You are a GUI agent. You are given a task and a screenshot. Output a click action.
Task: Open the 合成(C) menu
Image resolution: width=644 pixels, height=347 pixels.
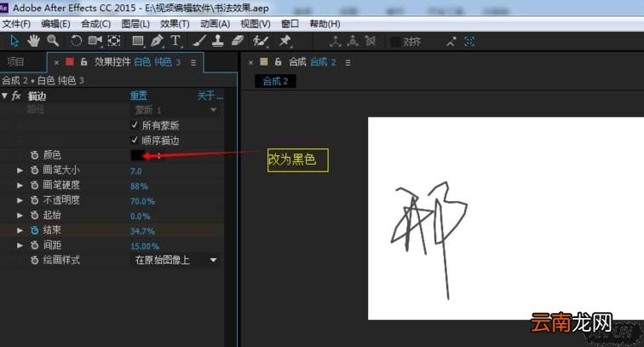point(95,24)
